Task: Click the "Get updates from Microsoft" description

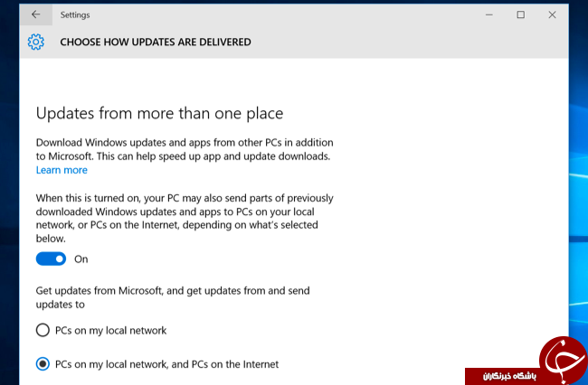Action: (173, 297)
